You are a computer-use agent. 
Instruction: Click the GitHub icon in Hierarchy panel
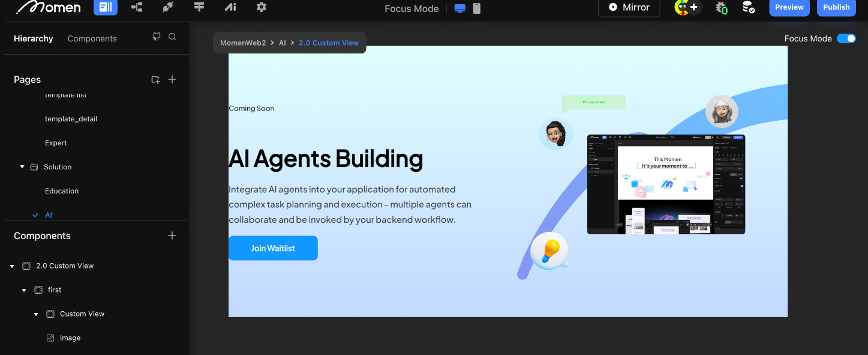(157, 37)
